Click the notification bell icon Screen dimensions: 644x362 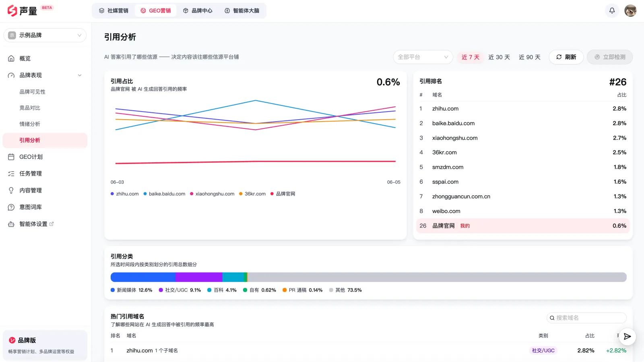(x=612, y=11)
